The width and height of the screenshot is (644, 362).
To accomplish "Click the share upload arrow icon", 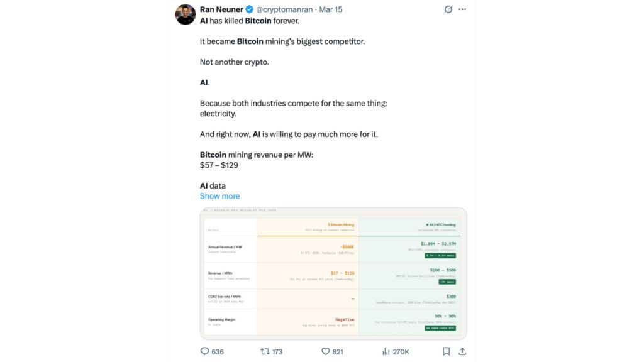I will (462, 351).
